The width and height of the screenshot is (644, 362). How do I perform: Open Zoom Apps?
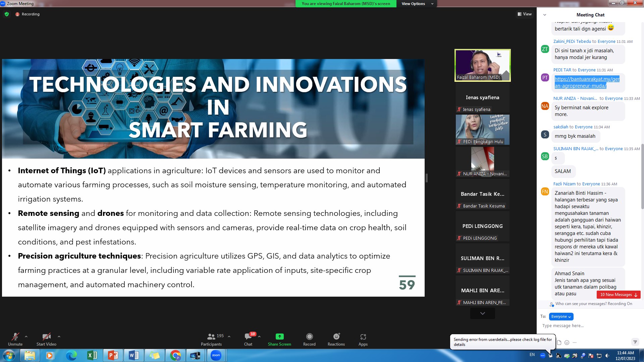363,339
